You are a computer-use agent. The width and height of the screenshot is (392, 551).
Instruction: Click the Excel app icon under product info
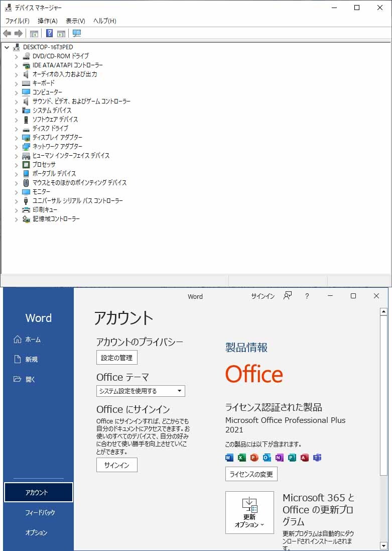tap(241, 458)
